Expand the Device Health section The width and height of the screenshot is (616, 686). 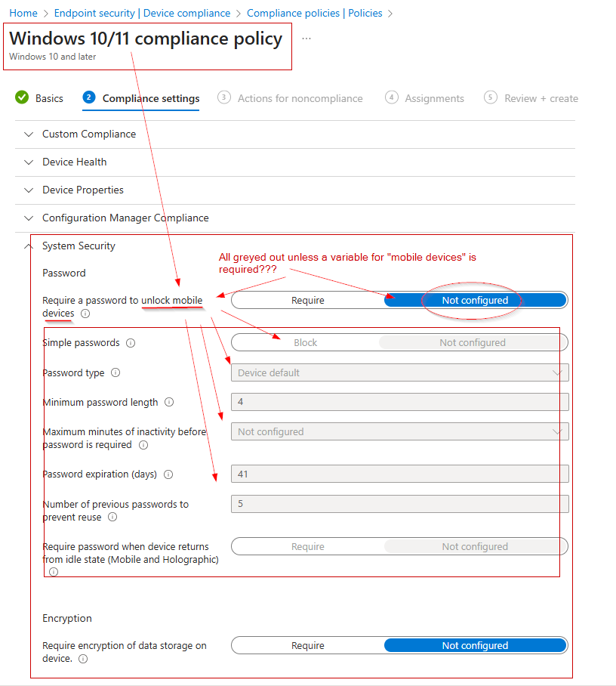[295, 162]
